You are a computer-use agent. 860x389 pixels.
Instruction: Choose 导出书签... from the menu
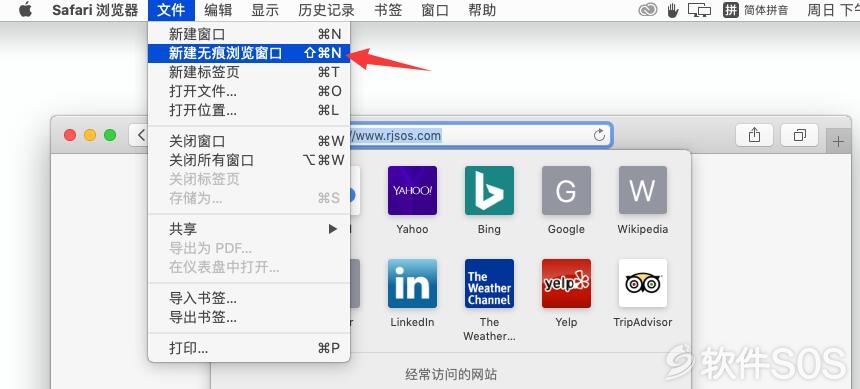(249, 317)
